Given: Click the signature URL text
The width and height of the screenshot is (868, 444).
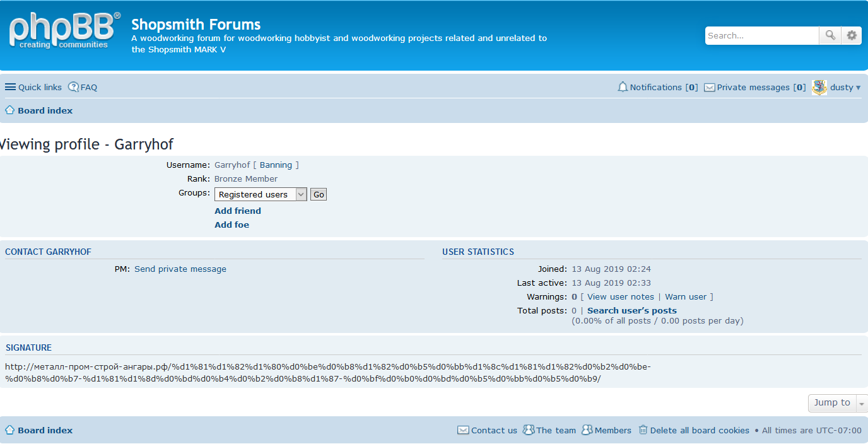Looking at the screenshot, I should pos(328,373).
